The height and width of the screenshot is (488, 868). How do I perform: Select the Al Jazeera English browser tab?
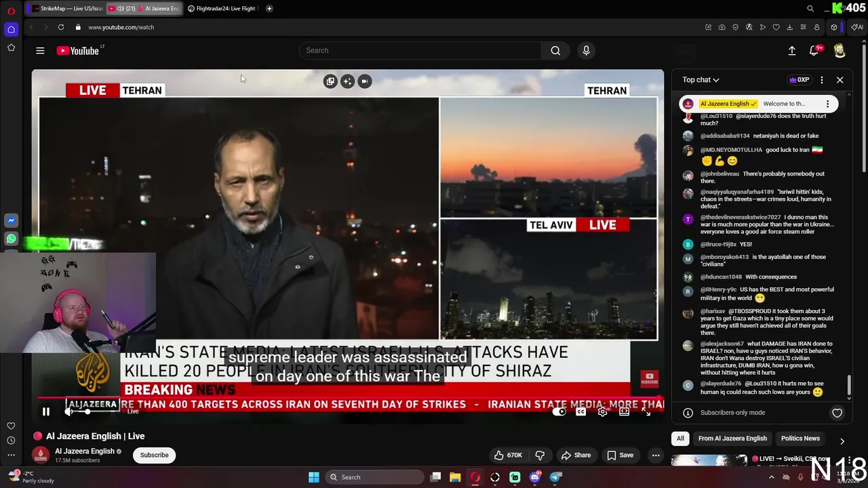[x=144, y=9]
